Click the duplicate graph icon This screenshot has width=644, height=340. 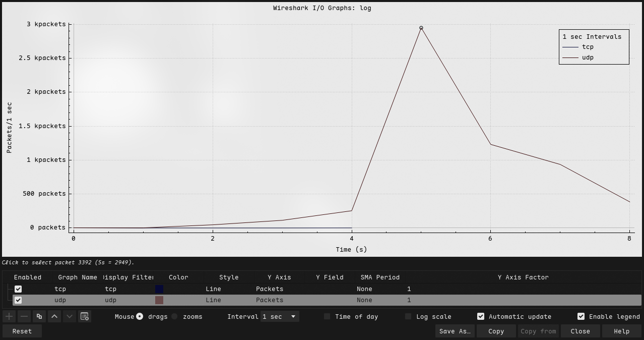39,316
